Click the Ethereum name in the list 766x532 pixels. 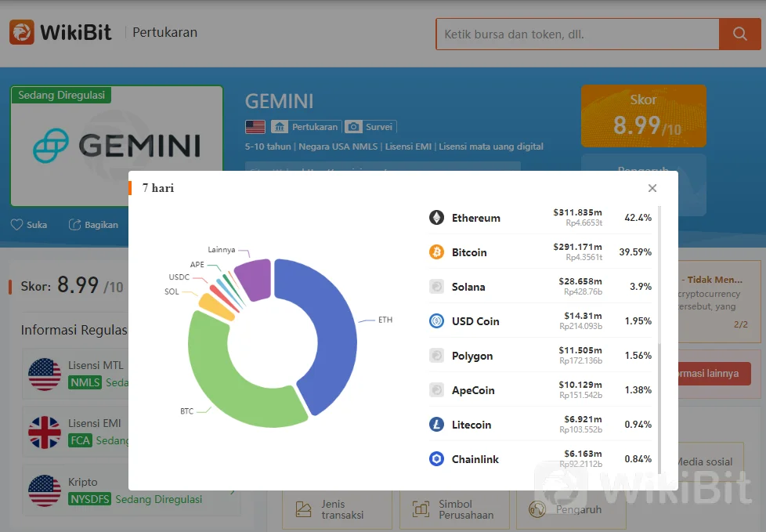coord(476,218)
